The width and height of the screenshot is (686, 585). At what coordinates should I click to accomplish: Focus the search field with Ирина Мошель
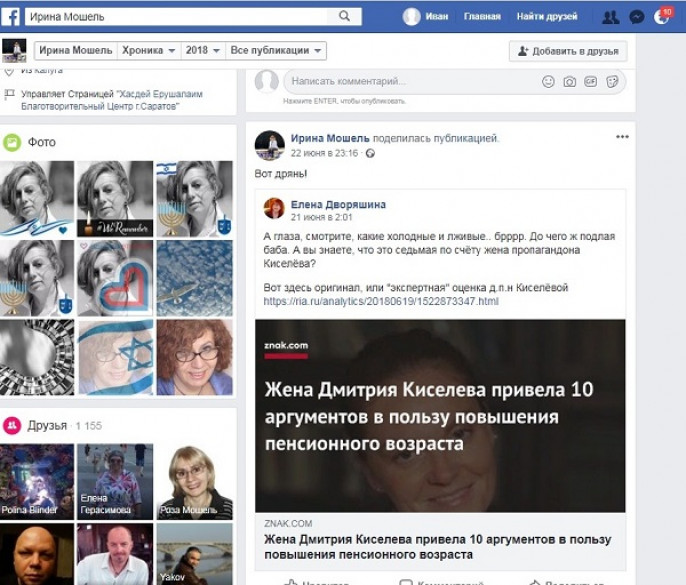(x=176, y=17)
